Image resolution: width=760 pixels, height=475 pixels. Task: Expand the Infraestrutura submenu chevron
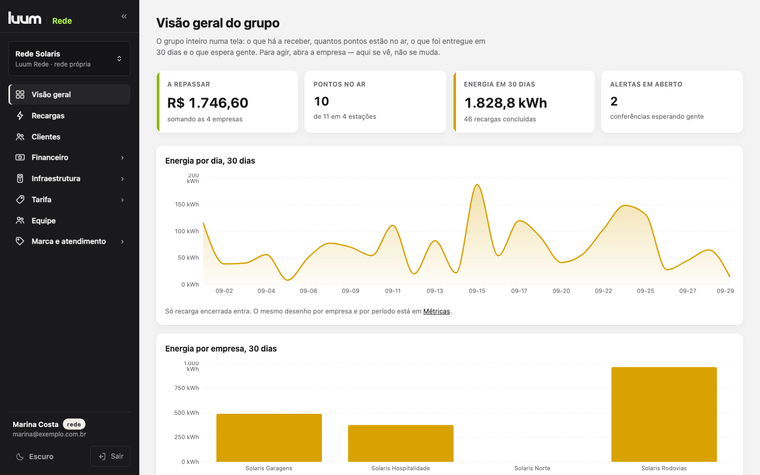(122, 179)
